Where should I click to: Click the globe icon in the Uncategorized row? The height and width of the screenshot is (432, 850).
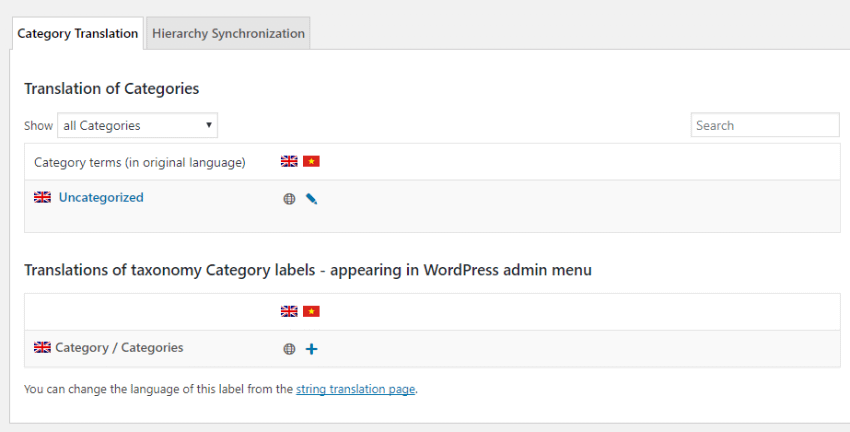pos(289,199)
